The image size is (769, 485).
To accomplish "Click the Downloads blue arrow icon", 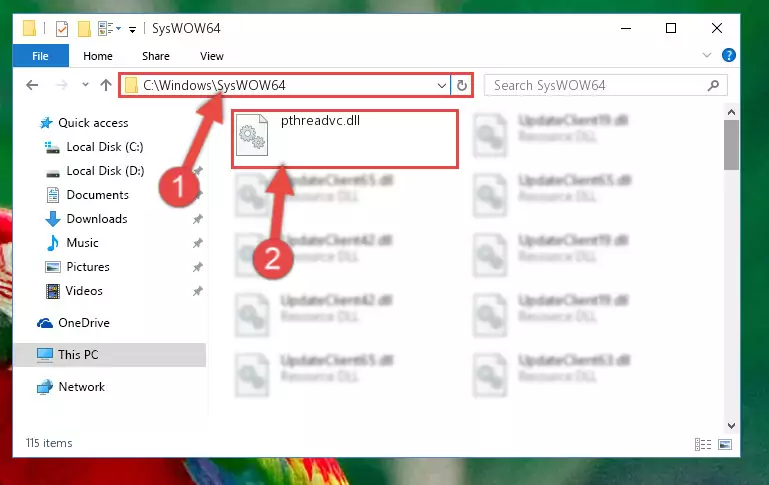I will point(52,219).
